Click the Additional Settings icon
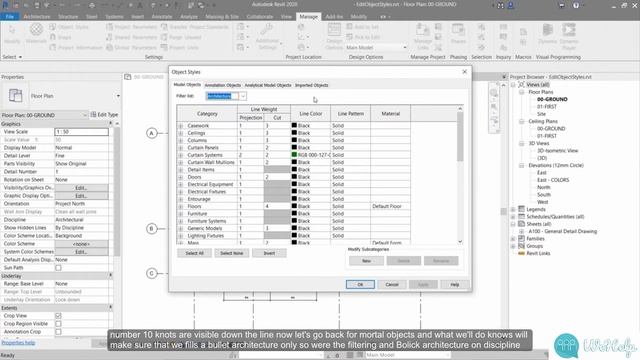The height and width of the screenshot is (360, 640). pos(267,30)
